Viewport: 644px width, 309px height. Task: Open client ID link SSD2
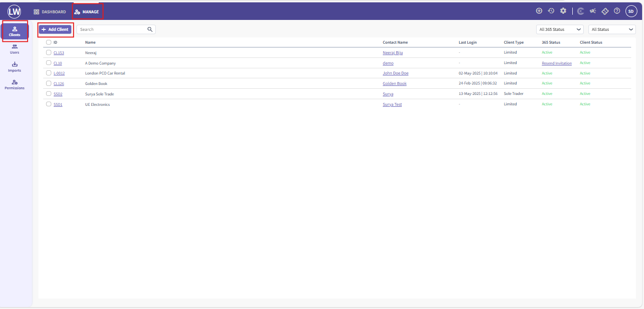(x=58, y=94)
